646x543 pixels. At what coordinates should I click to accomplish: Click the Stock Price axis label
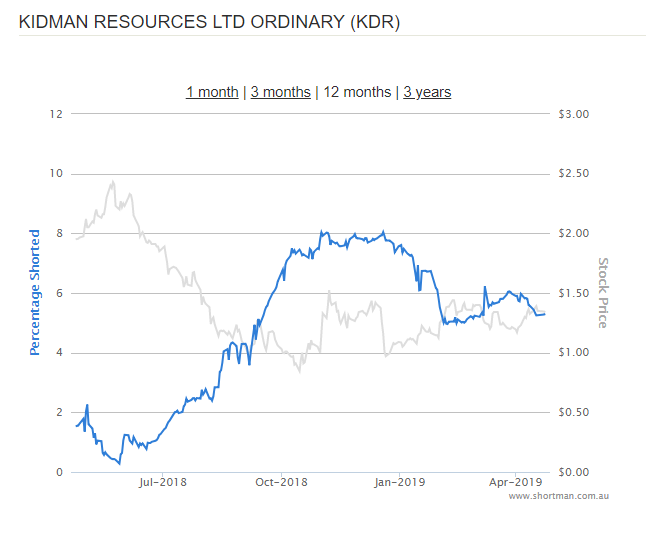click(x=602, y=293)
